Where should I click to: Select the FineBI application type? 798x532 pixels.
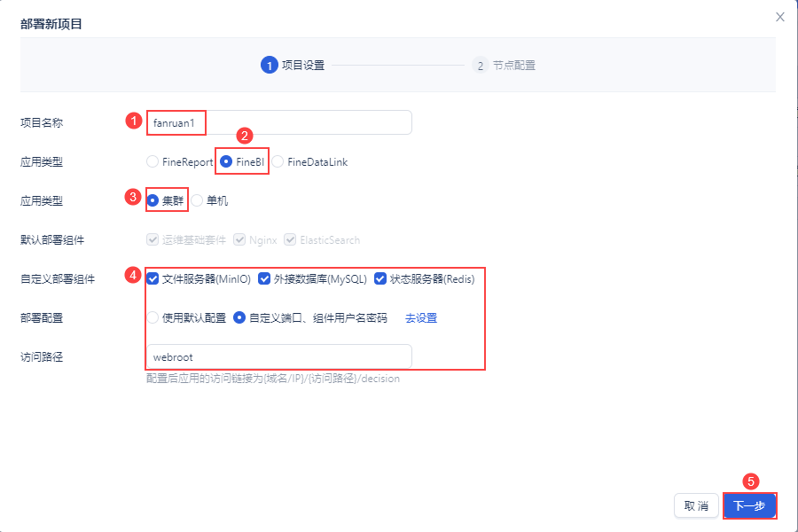(226, 162)
